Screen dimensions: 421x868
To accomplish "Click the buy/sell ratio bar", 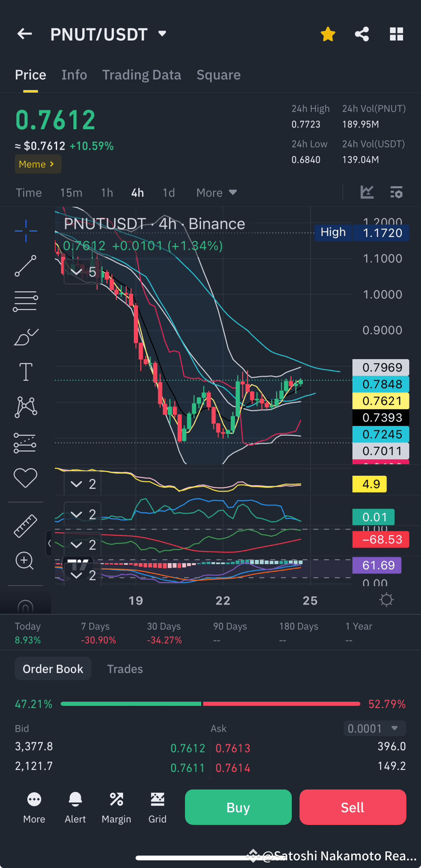I will 210,704.
